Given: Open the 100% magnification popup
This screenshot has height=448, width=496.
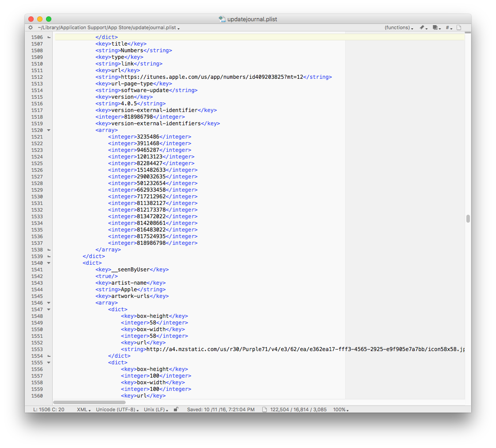Looking at the screenshot, I should (x=341, y=409).
